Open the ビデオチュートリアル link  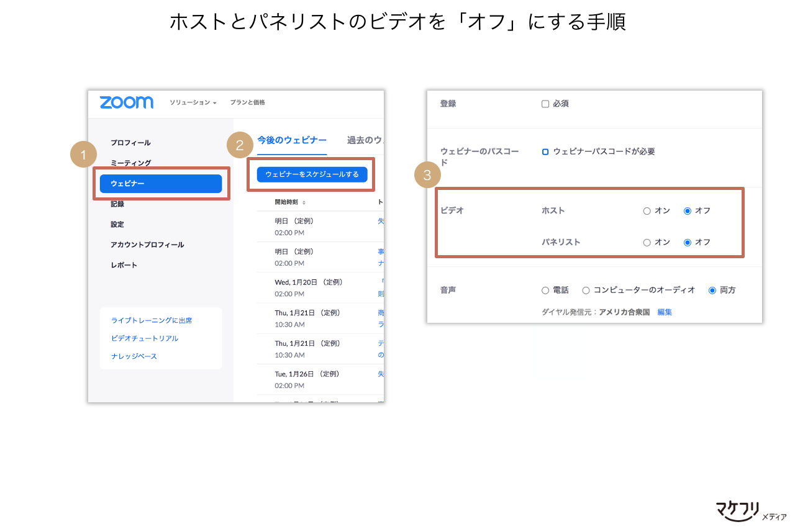pyautogui.click(x=145, y=338)
